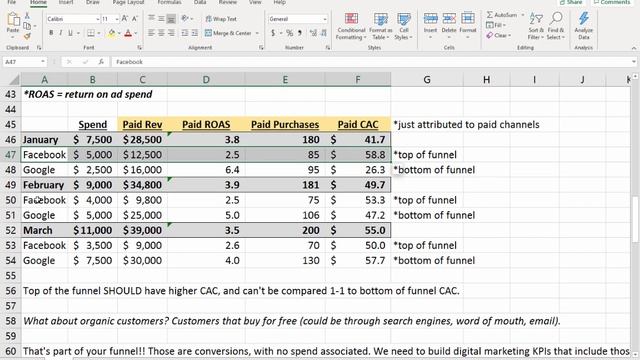Decrease font size with smaller A
This screenshot has height=360, width=640.
tap(135, 19)
